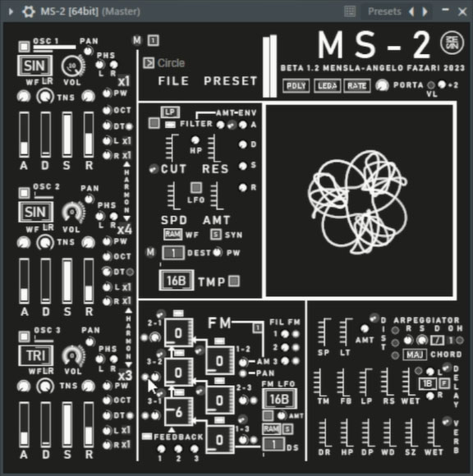The width and height of the screenshot is (473, 476).
Task: Click the oscilloscope waveform display
Action: coord(360,201)
